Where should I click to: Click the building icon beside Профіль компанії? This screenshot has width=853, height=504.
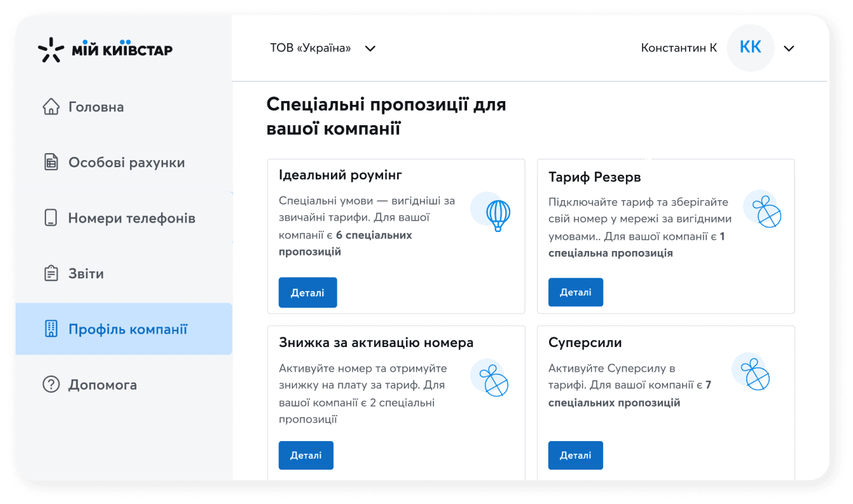[51, 329]
